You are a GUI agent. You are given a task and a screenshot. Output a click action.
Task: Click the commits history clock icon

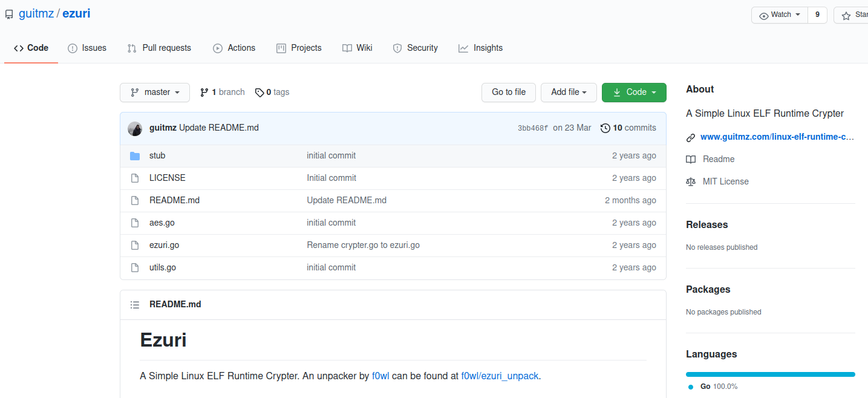tap(605, 128)
